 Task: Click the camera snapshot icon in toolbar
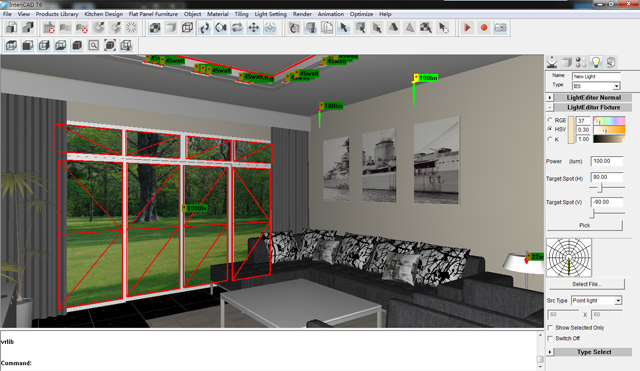pos(500,28)
